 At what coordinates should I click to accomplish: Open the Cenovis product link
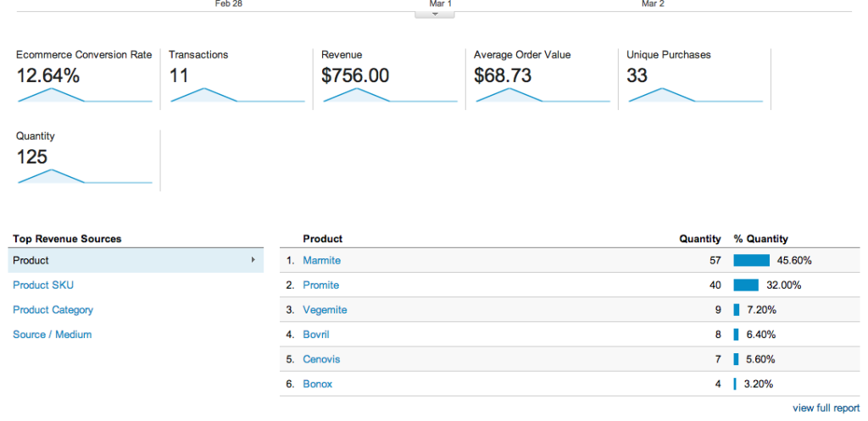[321, 359]
